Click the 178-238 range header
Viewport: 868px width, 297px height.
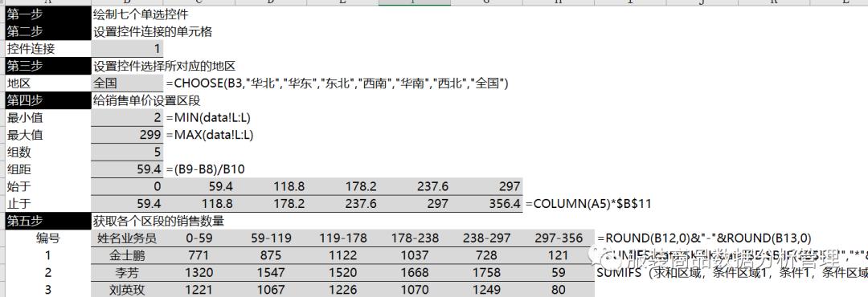(415, 238)
